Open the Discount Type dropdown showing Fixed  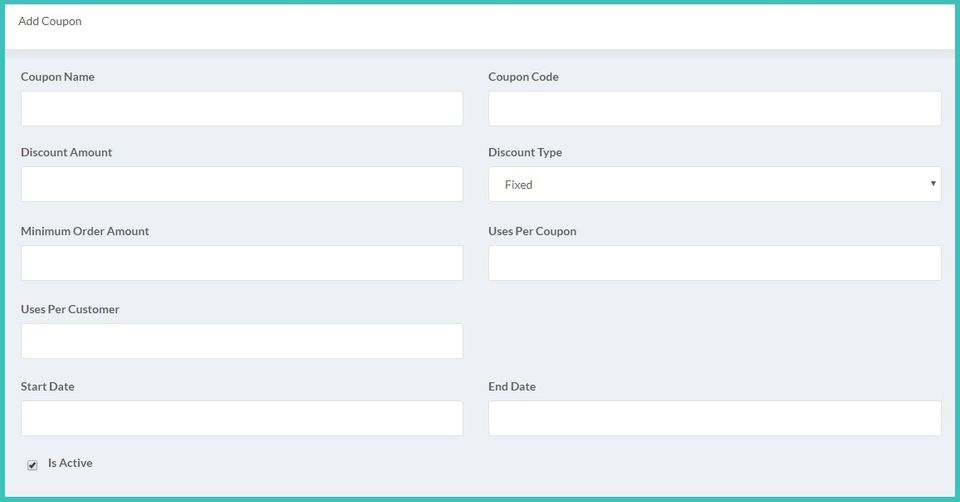(x=714, y=184)
